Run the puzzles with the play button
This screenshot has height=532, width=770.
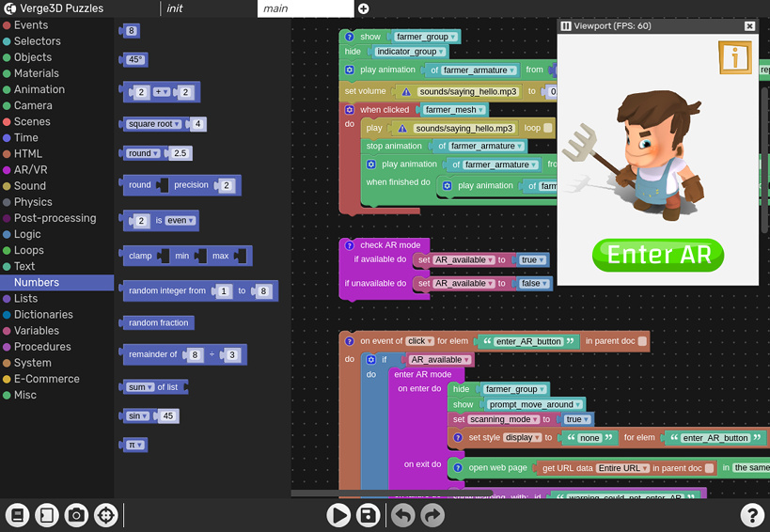[338, 515]
